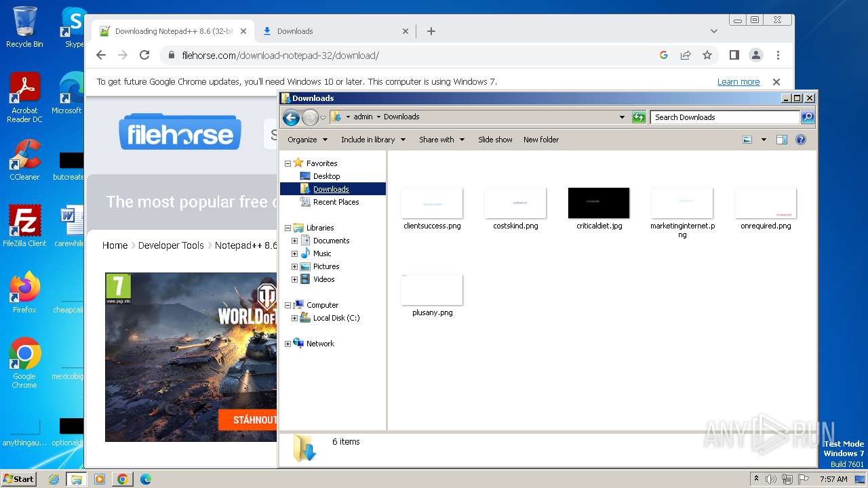
Task: Start Slide show
Action: point(495,140)
